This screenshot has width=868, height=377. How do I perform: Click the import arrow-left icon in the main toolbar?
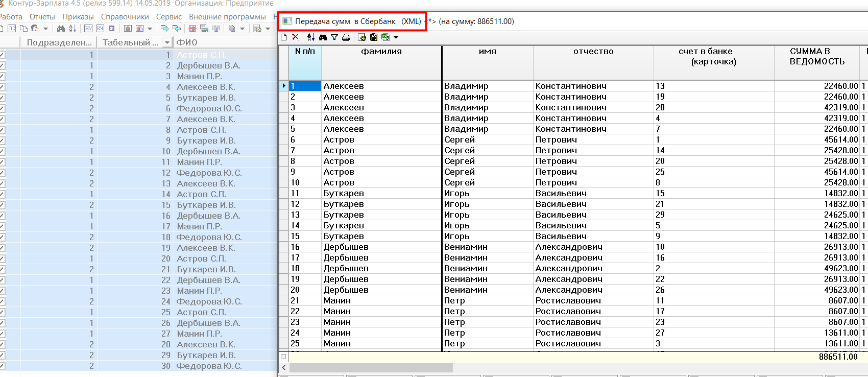[x=177, y=28]
